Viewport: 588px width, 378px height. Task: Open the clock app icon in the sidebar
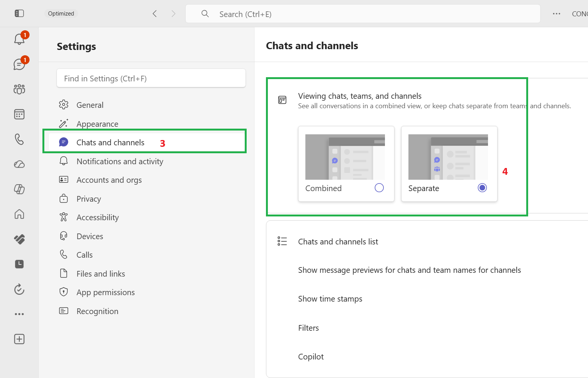(19, 264)
